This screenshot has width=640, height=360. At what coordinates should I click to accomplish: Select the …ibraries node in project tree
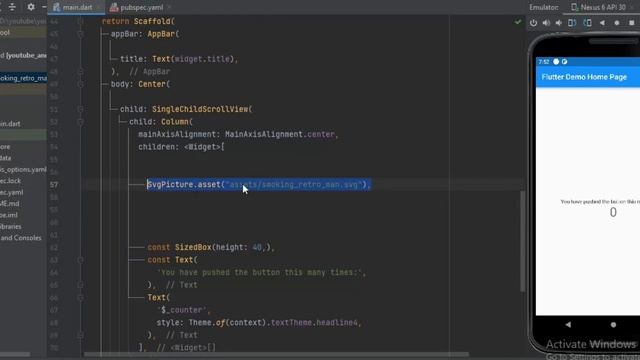[x=11, y=227]
